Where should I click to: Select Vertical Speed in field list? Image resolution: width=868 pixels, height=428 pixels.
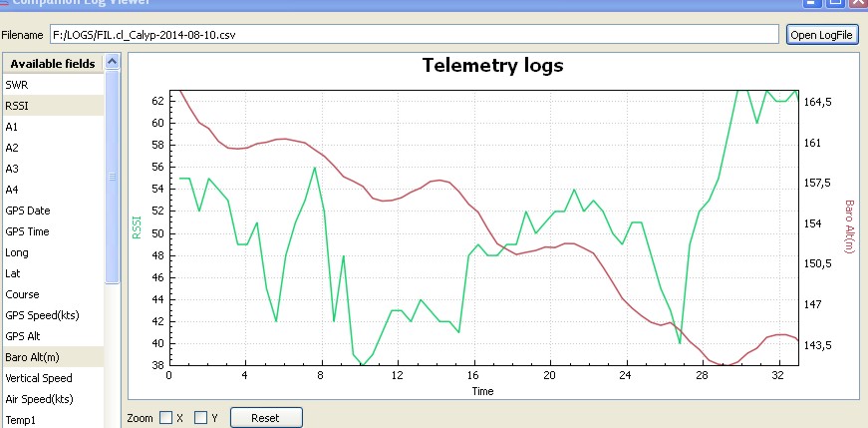click(x=52, y=378)
